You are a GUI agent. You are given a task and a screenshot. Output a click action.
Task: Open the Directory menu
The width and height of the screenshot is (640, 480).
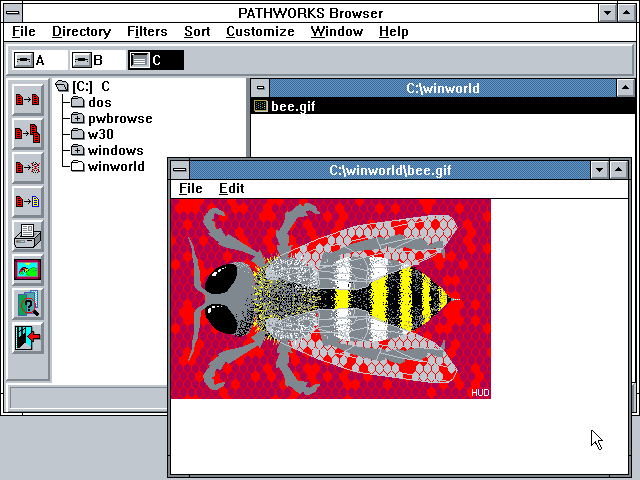82,31
